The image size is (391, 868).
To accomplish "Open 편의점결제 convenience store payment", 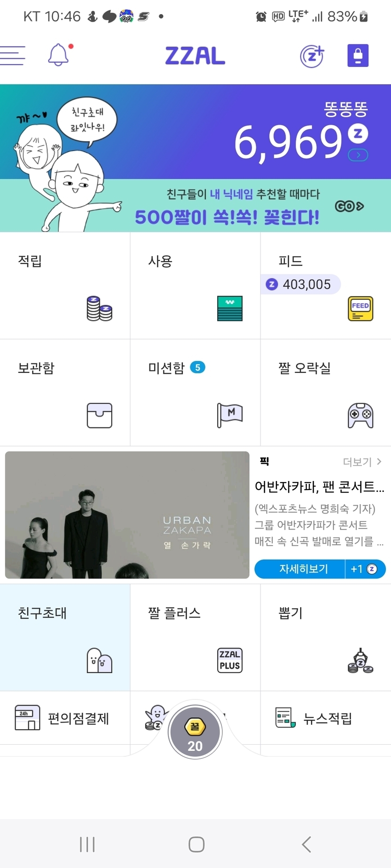I will click(65, 718).
